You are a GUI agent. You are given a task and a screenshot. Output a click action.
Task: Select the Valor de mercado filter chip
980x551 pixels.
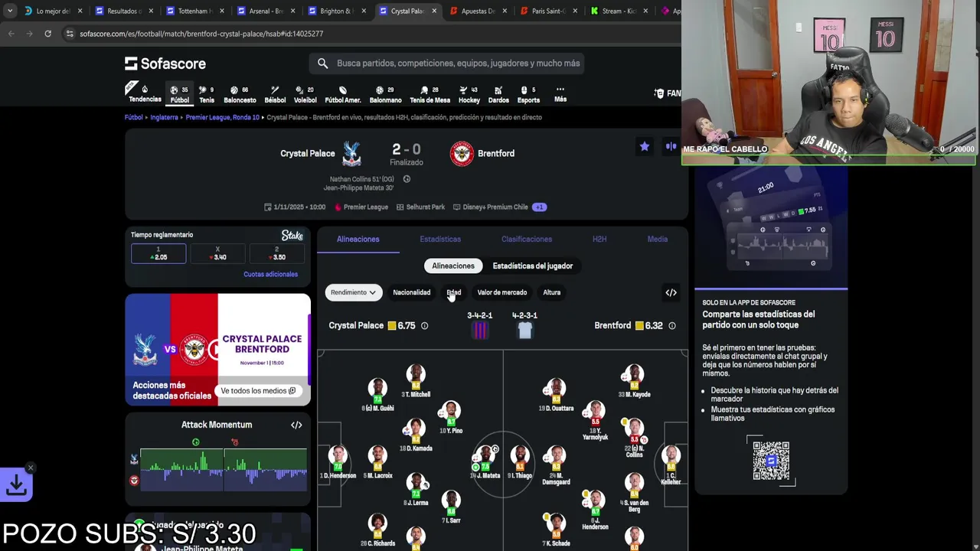coord(502,292)
